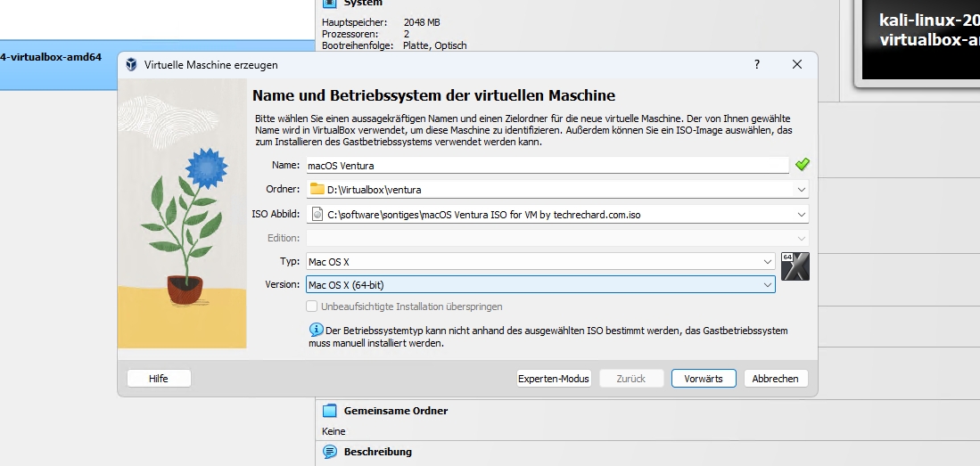
Task: Click the Name field containing macOS Ventura
Action: [548, 166]
